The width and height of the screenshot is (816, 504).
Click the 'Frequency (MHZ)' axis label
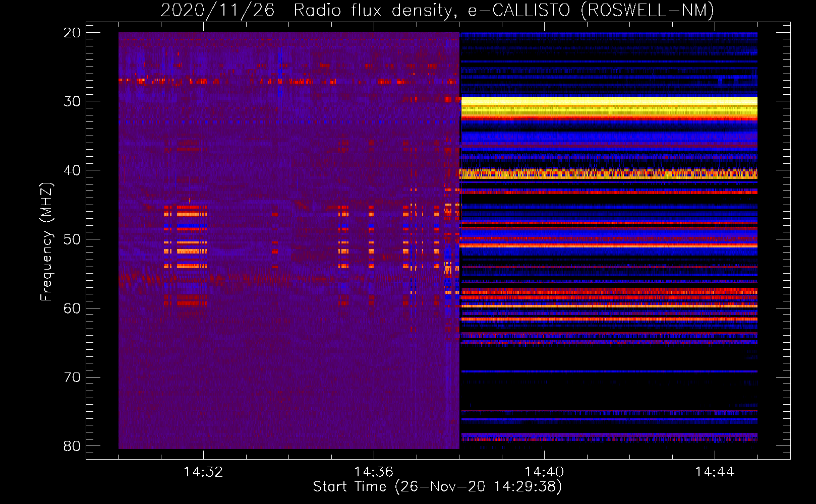pos(46,242)
